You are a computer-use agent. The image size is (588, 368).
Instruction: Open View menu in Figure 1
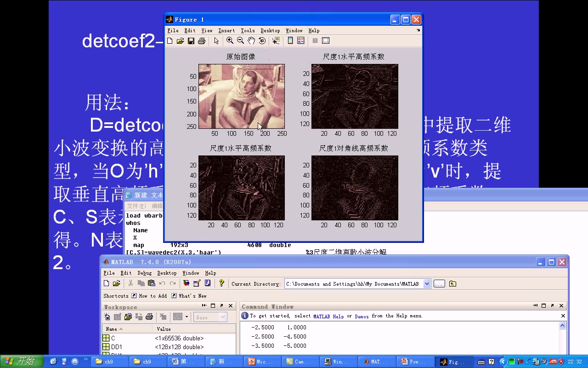click(x=207, y=31)
